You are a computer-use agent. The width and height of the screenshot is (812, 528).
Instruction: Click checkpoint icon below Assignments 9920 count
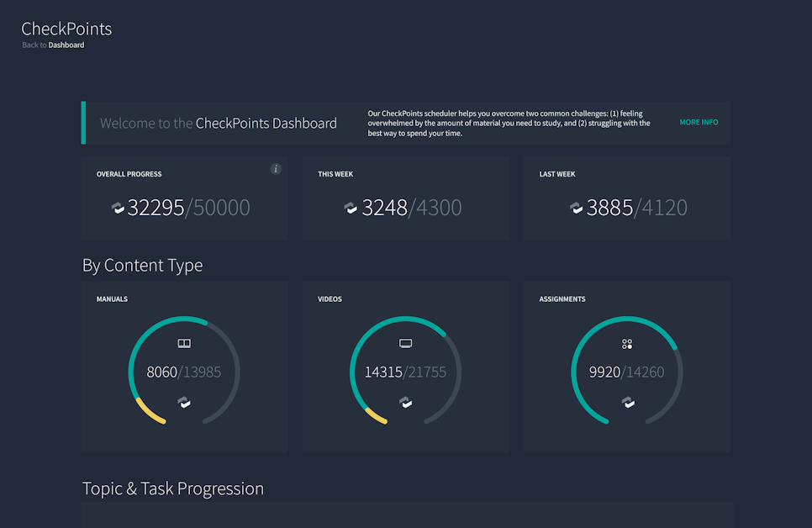627,403
